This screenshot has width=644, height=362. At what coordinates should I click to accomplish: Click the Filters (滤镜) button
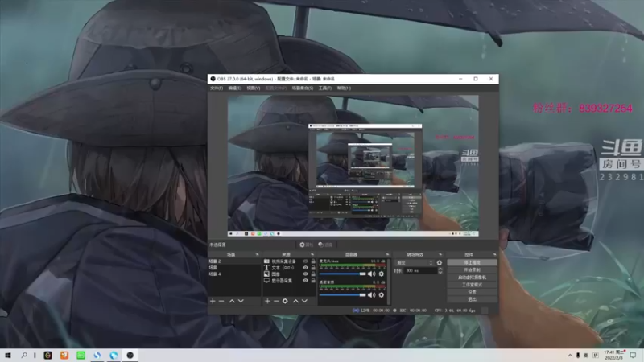click(325, 245)
